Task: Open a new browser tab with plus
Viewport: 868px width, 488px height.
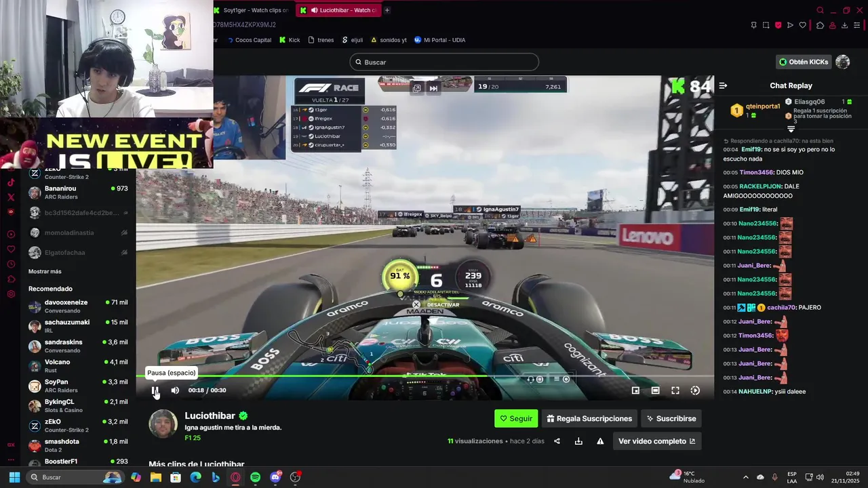Action: click(x=387, y=10)
